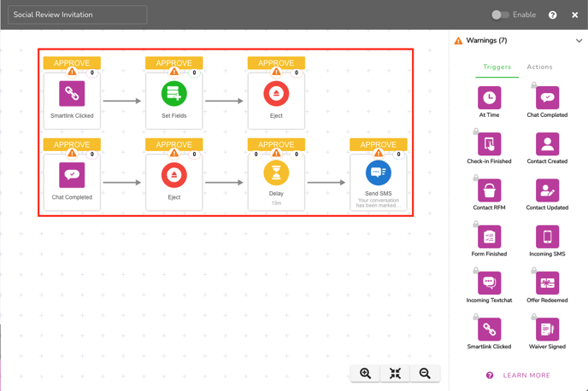This screenshot has width=588, height=391.
Task: Click APPROVE above the Send SMS node
Action: (378, 144)
